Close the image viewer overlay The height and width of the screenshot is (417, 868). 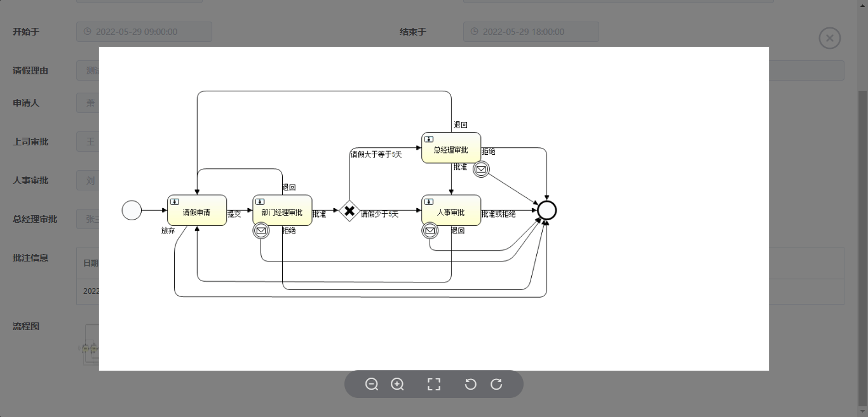point(829,38)
